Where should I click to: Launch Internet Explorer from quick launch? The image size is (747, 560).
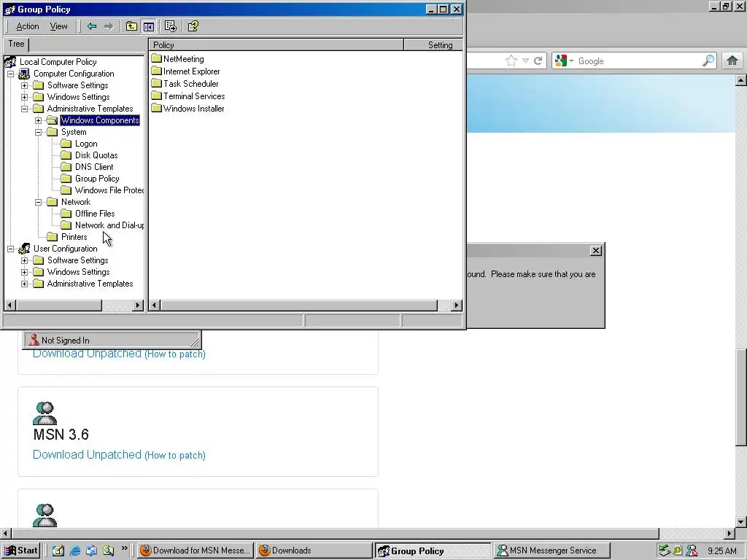75,551
